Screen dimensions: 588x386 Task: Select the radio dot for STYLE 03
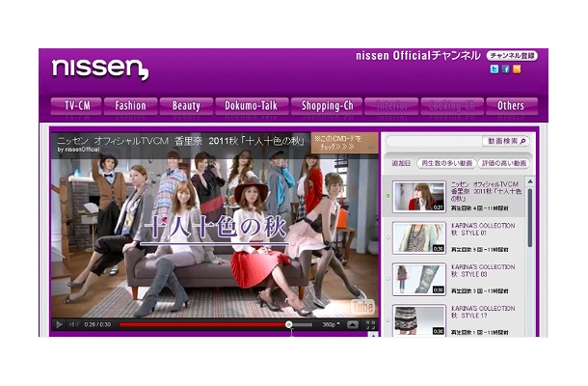point(388,279)
